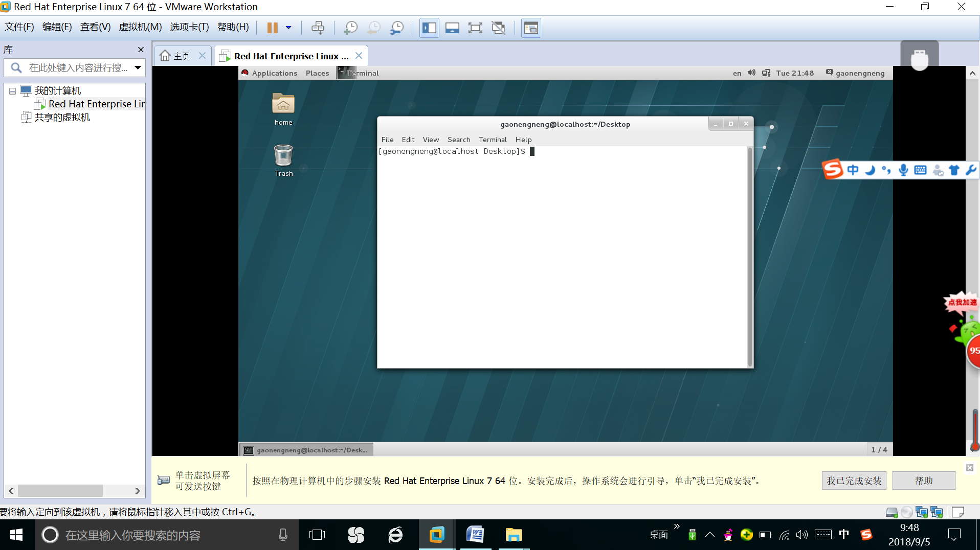Open the Tue 21:48 clock menu
Viewport: 980px width, 550px height.
coord(795,73)
